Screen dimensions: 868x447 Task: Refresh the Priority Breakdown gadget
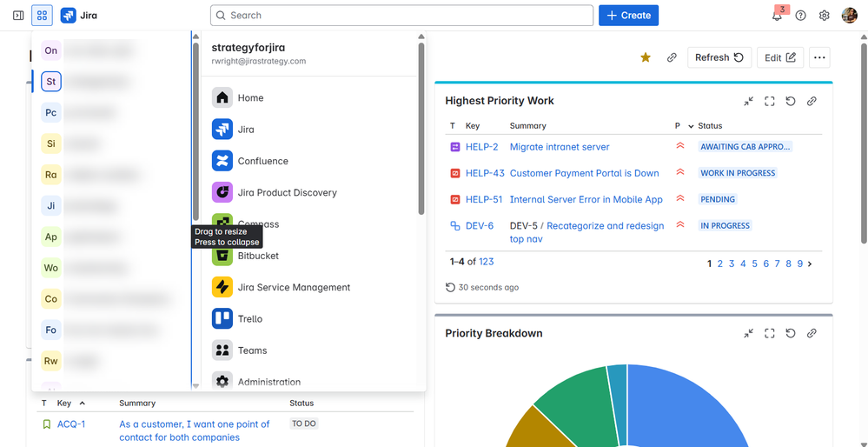tap(791, 333)
